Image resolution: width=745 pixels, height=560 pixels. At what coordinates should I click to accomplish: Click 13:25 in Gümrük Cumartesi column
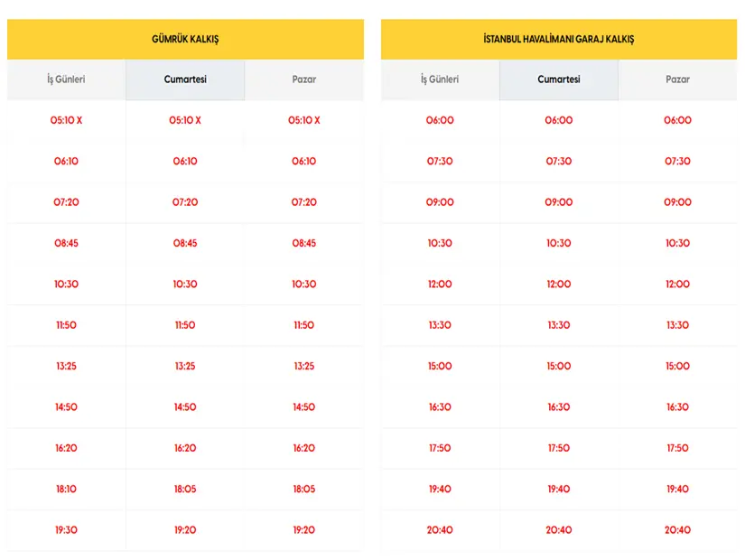185,366
